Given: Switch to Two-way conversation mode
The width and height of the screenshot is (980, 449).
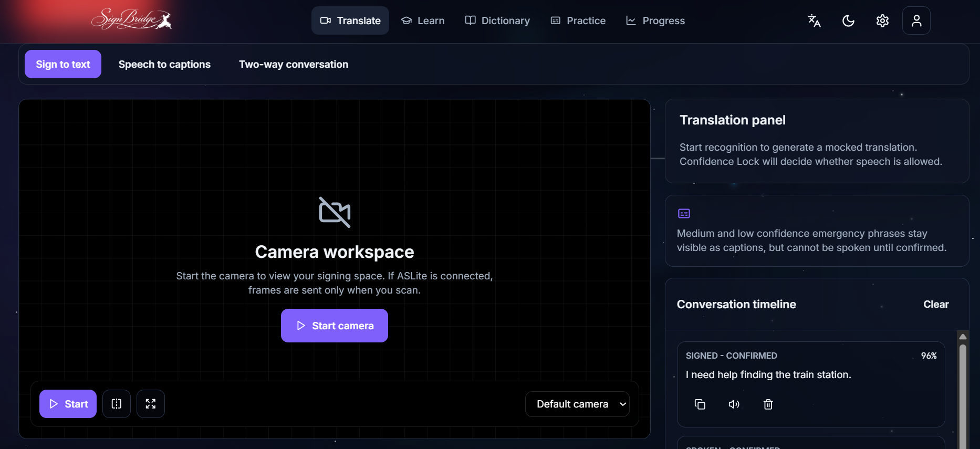Looking at the screenshot, I should (294, 64).
